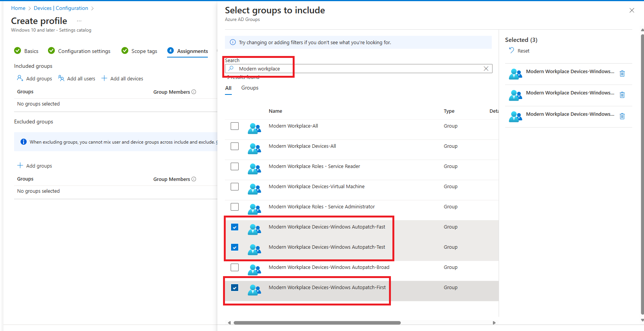Check the Modern Workplace-All group checkbox
Screen dimensions: 644x331
(x=234, y=126)
